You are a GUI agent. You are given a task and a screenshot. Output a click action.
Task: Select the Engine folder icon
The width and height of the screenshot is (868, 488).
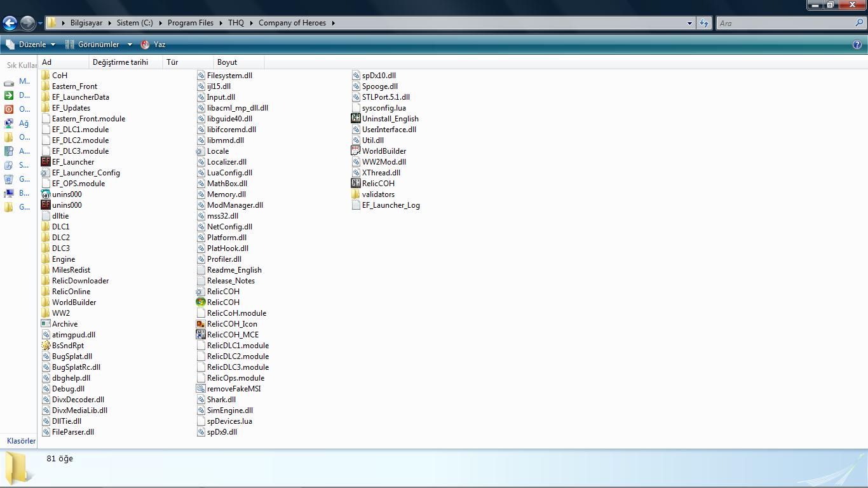(46, 259)
